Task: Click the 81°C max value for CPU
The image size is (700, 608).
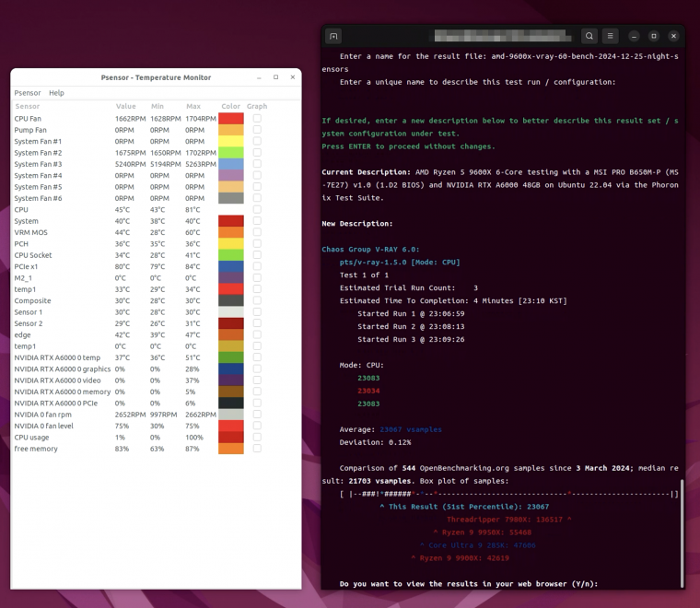Action: (x=192, y=209)
